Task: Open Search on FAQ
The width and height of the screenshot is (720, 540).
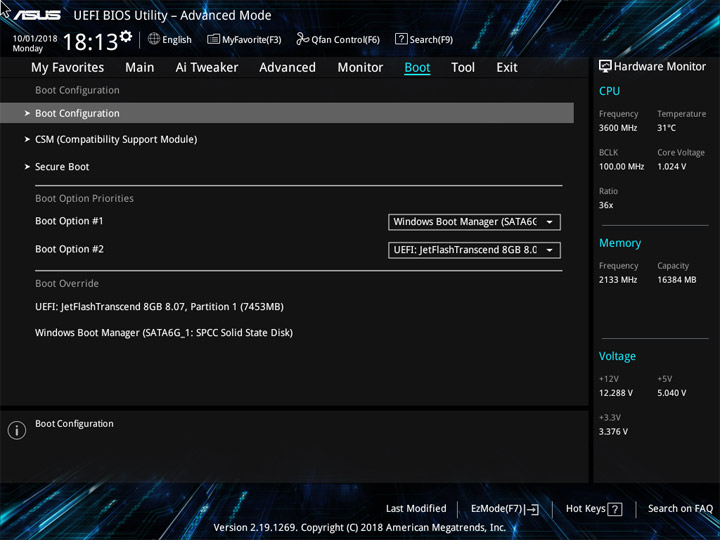Action: (x=680, y=508)
